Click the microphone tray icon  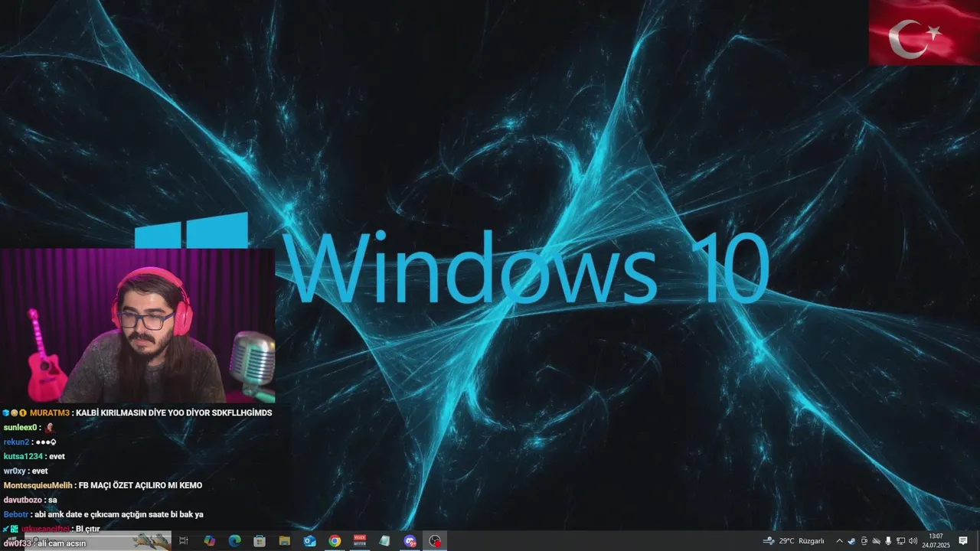(888, 541)
